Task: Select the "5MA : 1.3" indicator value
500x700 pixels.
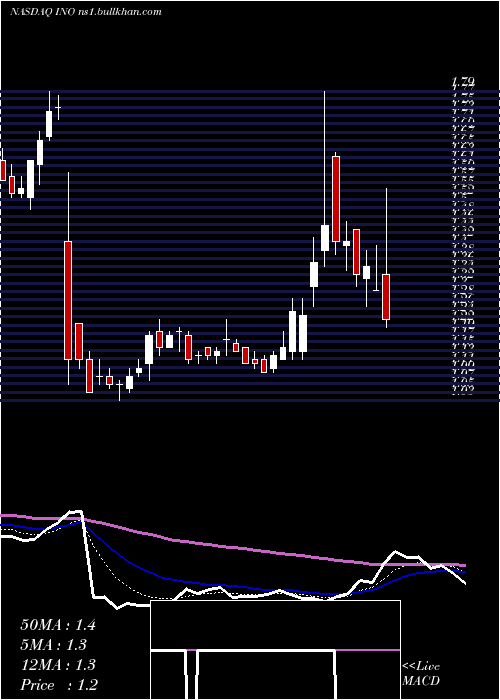Action: click(53, 645)
